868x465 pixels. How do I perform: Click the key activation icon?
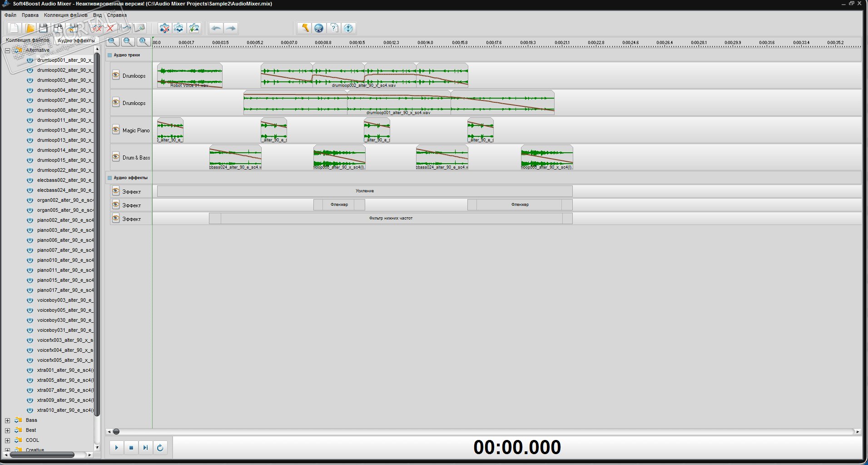pyautogui.click(x=304, y=28)
